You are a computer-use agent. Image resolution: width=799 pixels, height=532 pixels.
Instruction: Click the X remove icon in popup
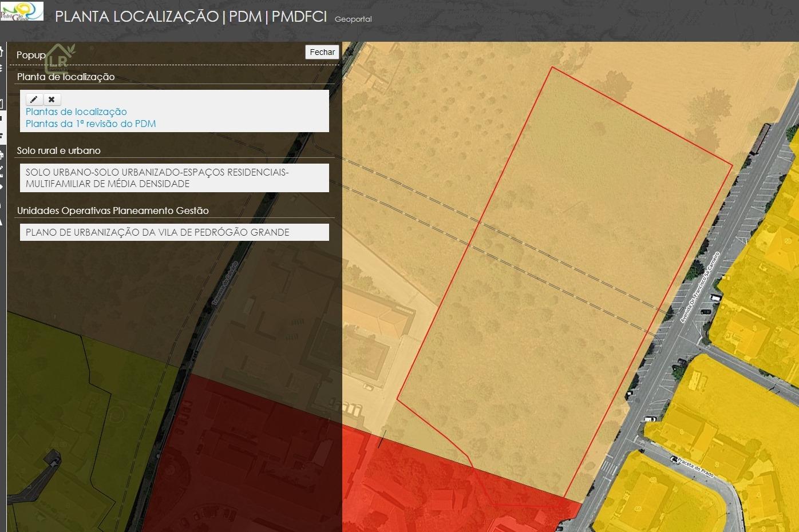point(52,100)
